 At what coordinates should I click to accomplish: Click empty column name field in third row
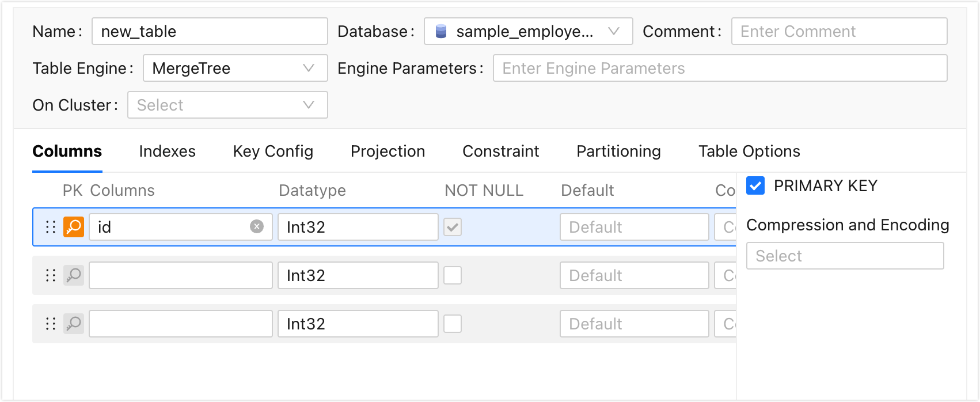tap(180, 324)
